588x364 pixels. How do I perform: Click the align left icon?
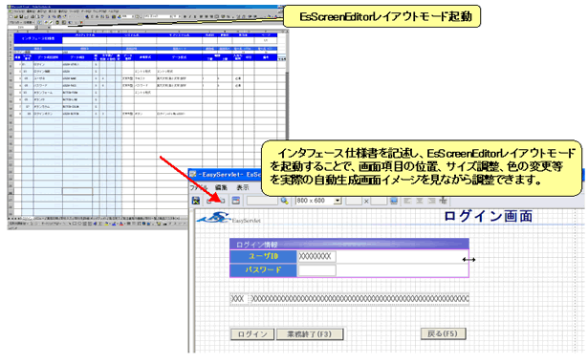[407, 201]
